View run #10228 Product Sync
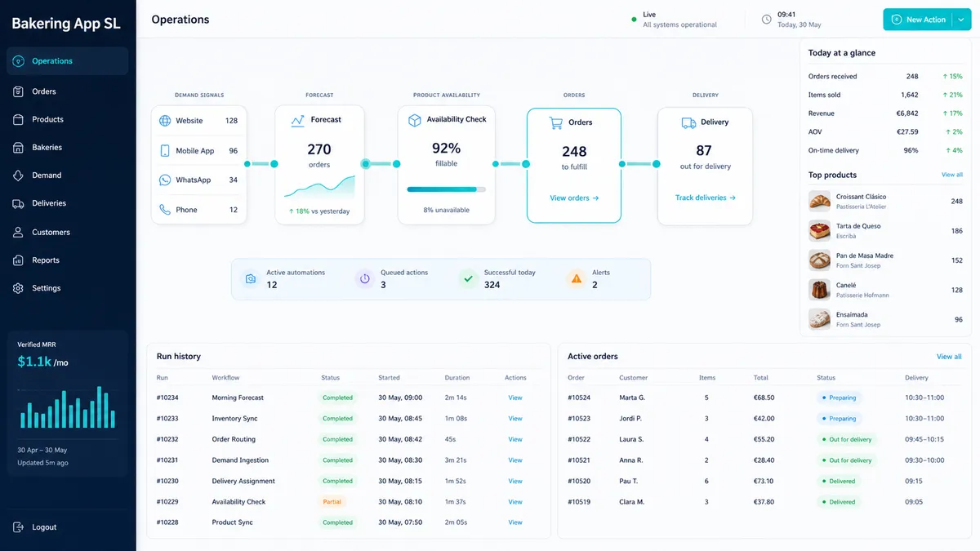 coord(515,522)
